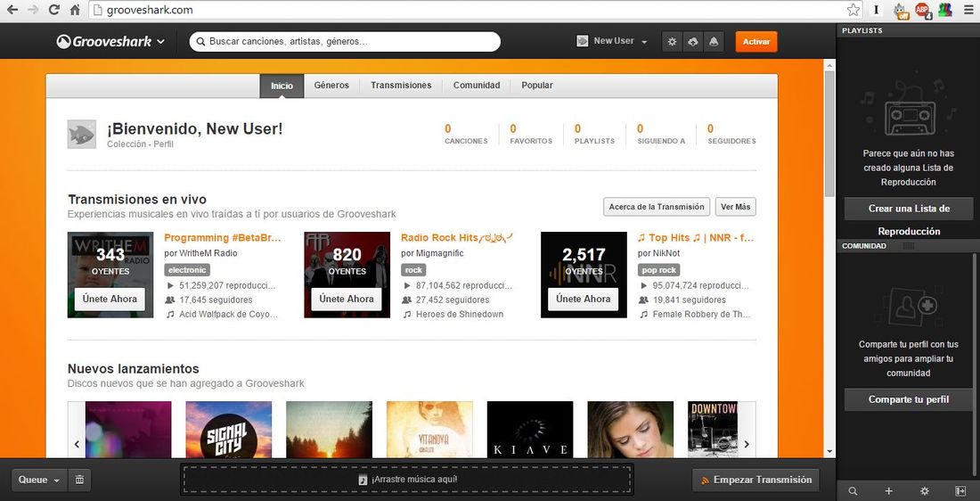Open the Vitanova album thumbnail
The height and width of the screenshot is (501, 980).
429,430
